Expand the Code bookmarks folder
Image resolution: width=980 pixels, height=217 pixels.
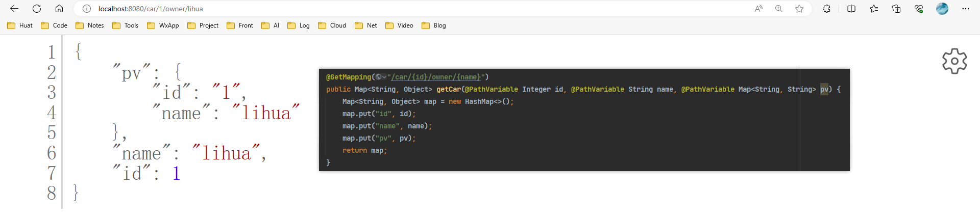tap(54, 25)
